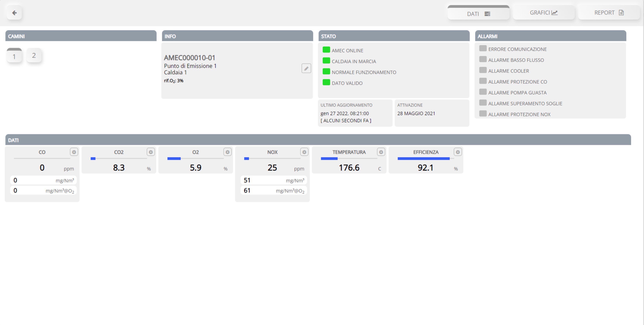Click '[ ALCUNI SECONDI FA ]' text
This screenshot has height=325, width=644.
pyautogui.click(x=346, y=121)
